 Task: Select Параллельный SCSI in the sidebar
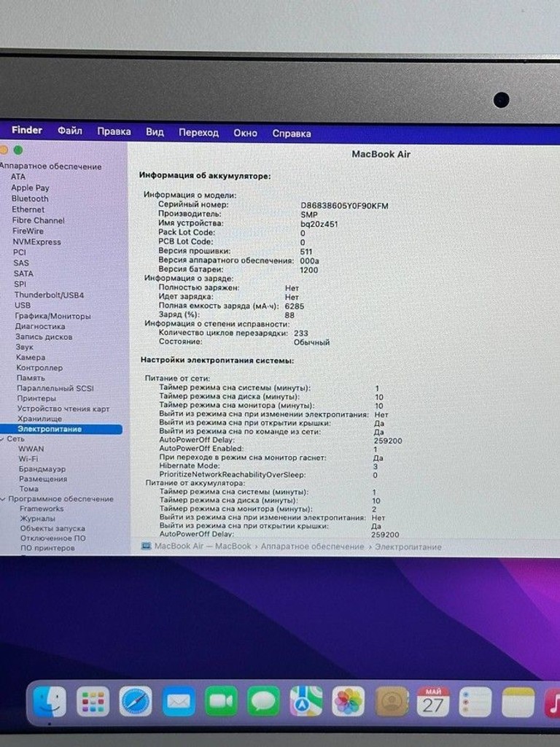tap(55, 388)
